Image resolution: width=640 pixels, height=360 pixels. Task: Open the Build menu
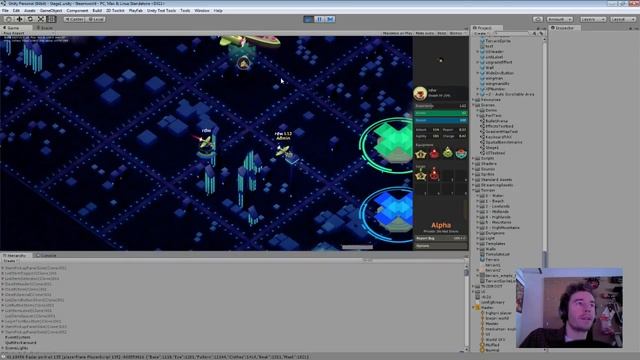97,11
